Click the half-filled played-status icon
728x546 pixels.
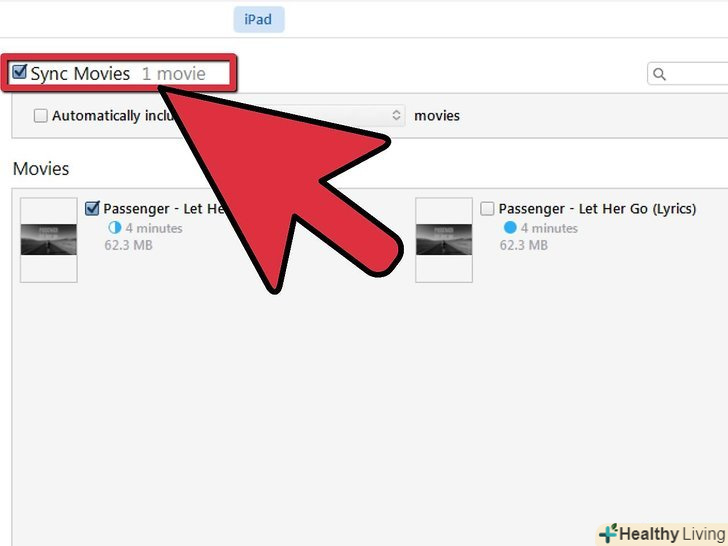coord(114,228)
